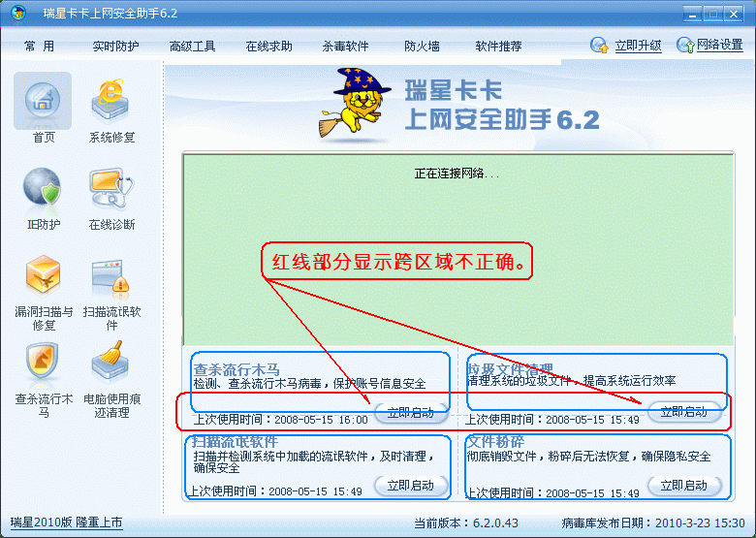Open the 在线求助 menu tab

coord(269,47)
